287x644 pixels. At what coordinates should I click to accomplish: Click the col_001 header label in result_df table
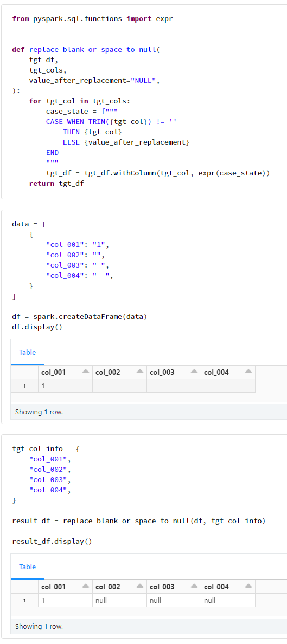54,587
